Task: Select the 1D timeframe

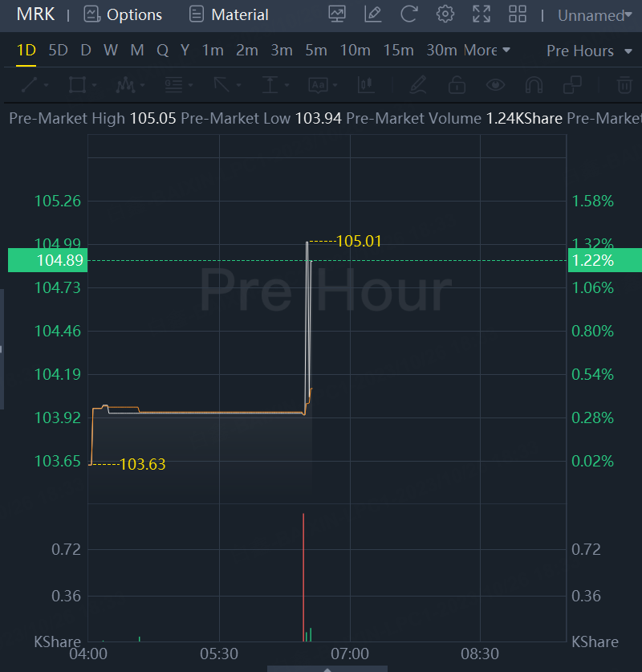Action: pos(26,51)
